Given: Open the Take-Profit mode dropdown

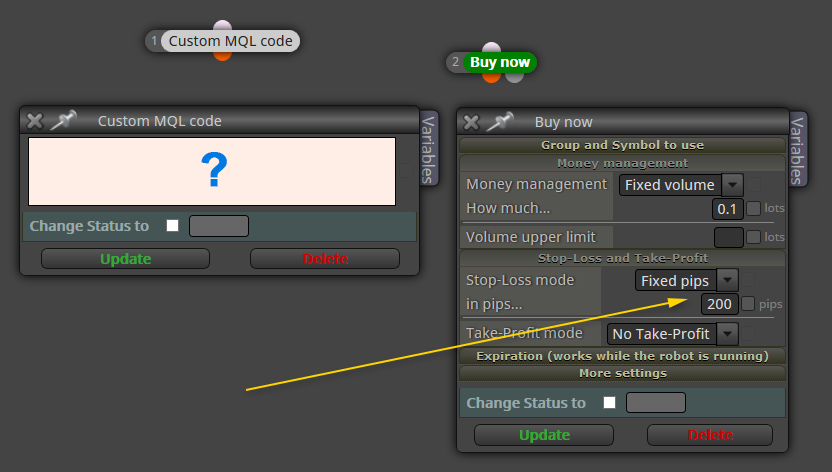Looking at the screenshot, I should (672, 334).
